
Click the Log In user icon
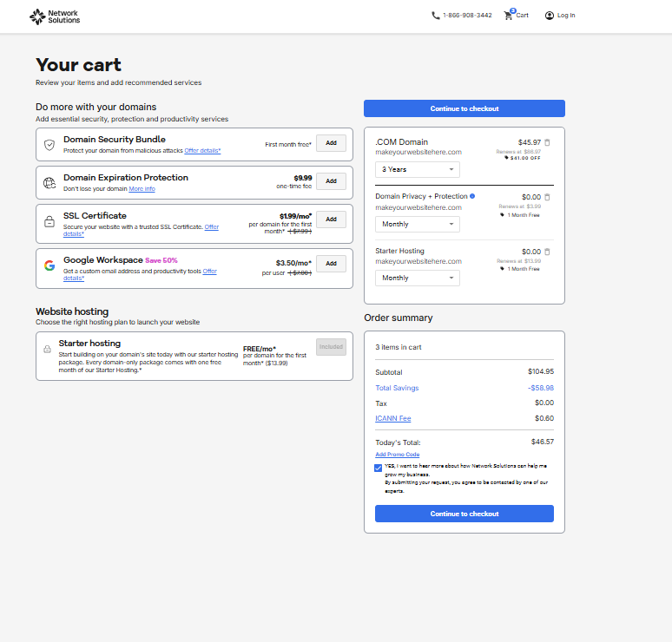[549, 16]
